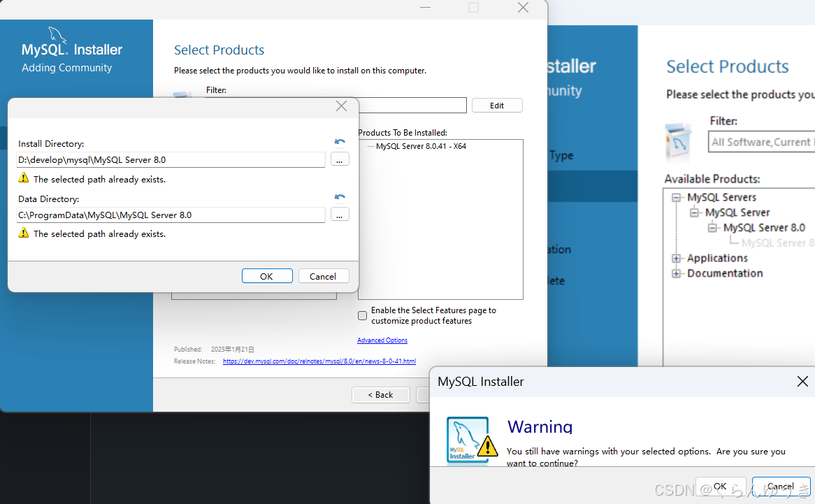Confirm the warning dialog with OK

pos(721,487)
